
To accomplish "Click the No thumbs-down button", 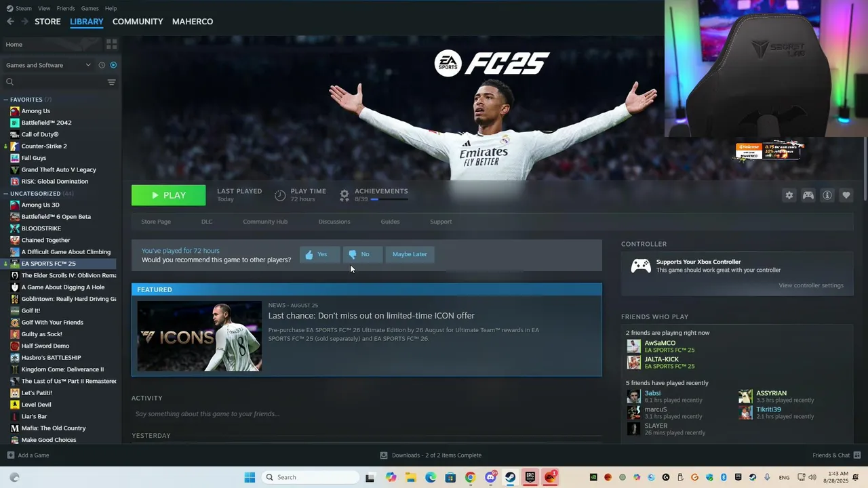I will [363, 254].
